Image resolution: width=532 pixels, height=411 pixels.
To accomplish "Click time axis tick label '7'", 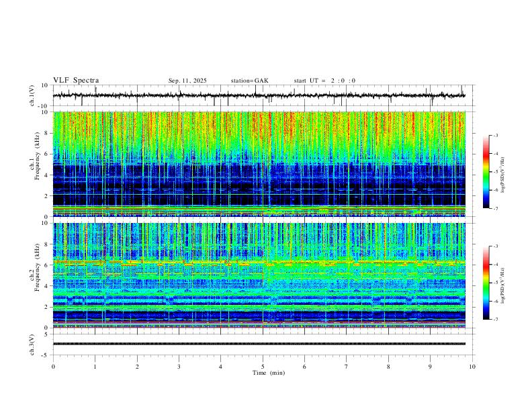I will point(347,367).
